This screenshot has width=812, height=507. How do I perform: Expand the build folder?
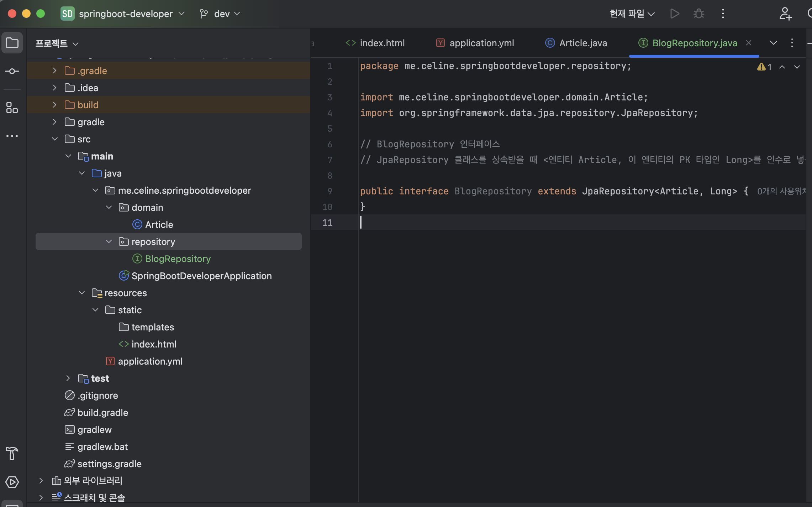click(x=54, y=105)
